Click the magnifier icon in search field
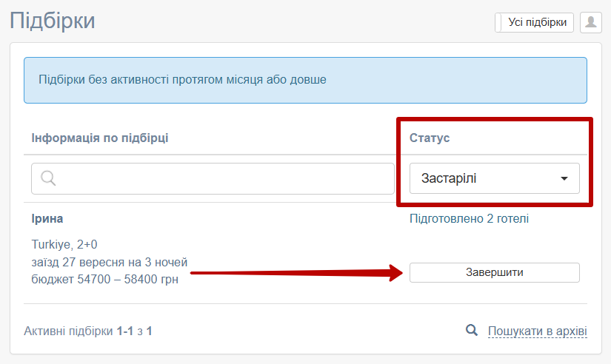The image size is (611, 364). tap(48, 178)
